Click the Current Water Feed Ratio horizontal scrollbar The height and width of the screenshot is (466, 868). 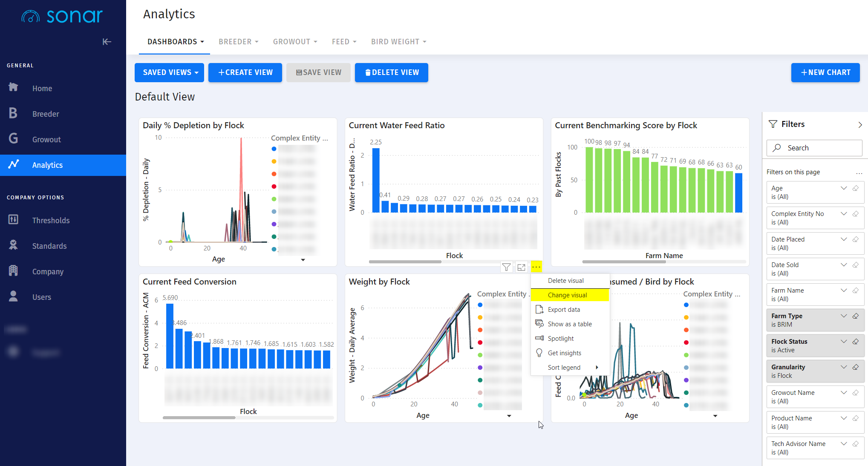click(x=405, y=262)
